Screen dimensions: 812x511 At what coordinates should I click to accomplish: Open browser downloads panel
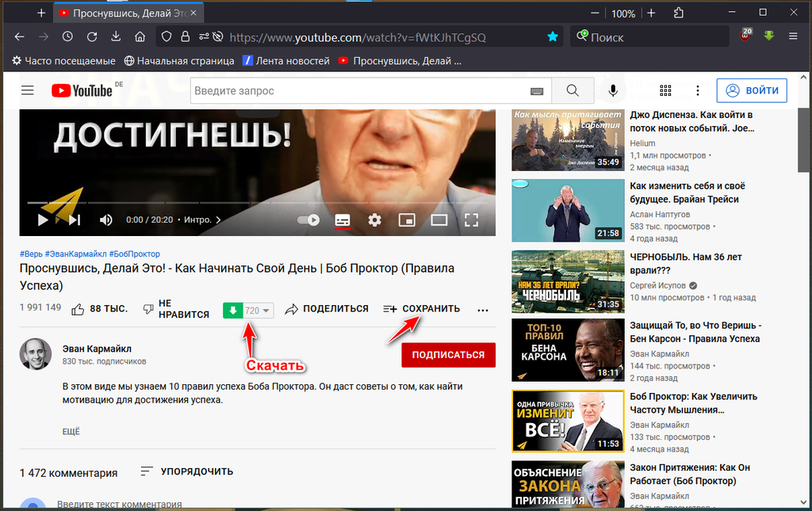click(116, 36)
